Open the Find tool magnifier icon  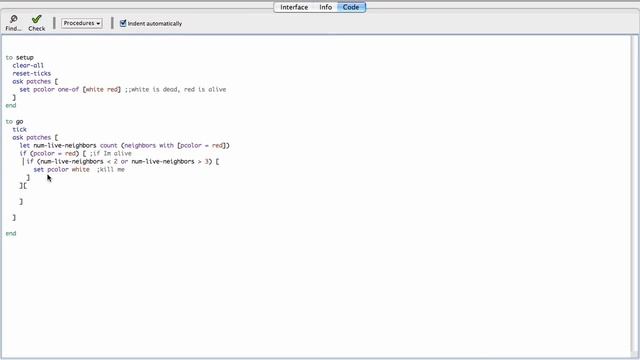click(x=13, y=19)
